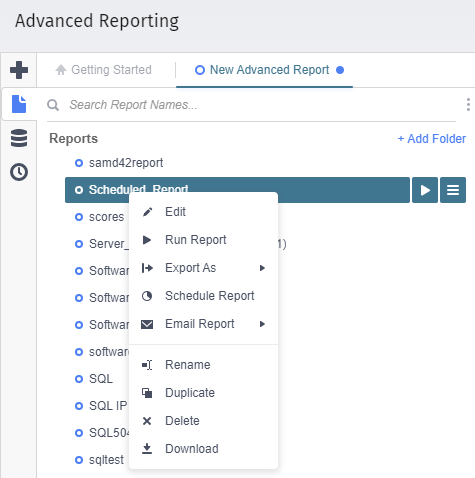Viewport: 475px width, 478px height.
Task: Open the scheduler clock sidebar icon
Action: pos(19,172)
